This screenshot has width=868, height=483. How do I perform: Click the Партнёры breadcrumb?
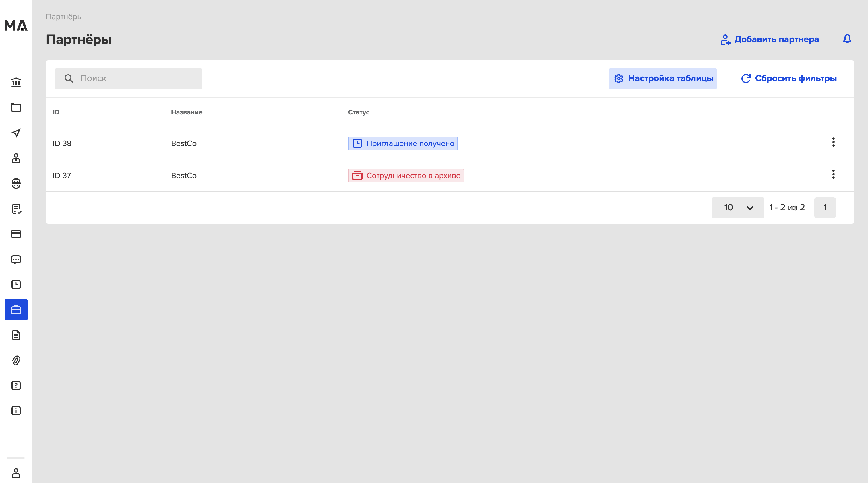(x=64, y=17)
